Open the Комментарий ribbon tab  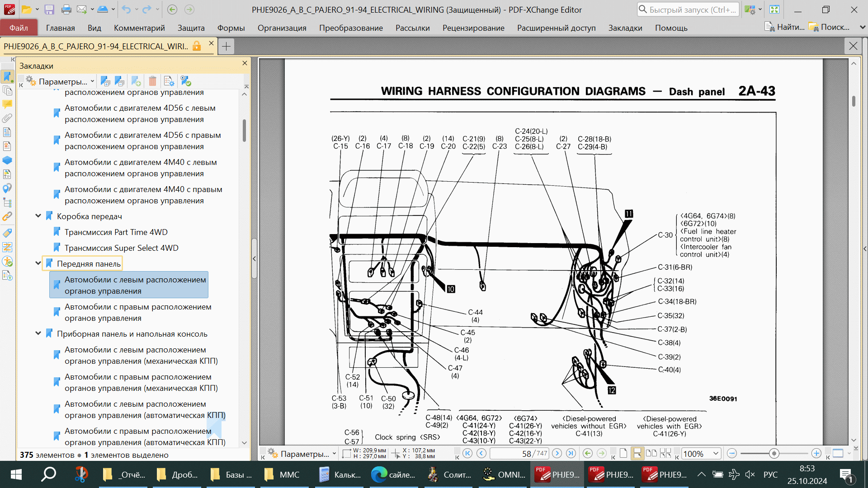pyautogui.click(x=139, y=28)
